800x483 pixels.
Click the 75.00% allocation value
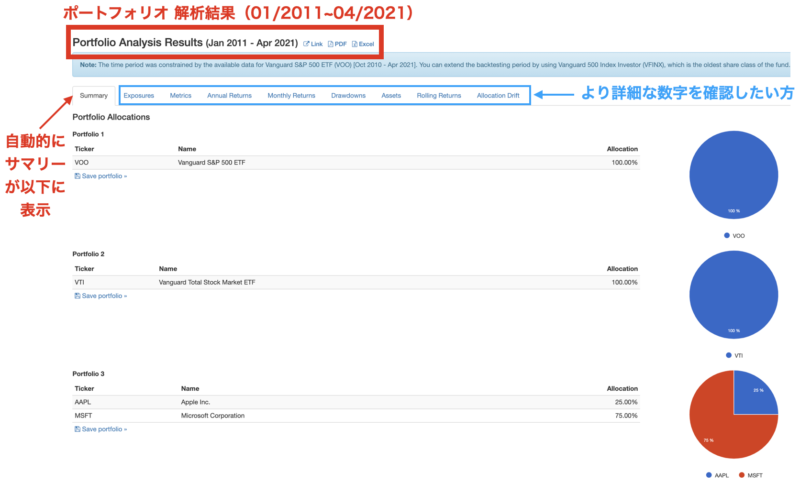pyautogui.click(x=626, y=416)
